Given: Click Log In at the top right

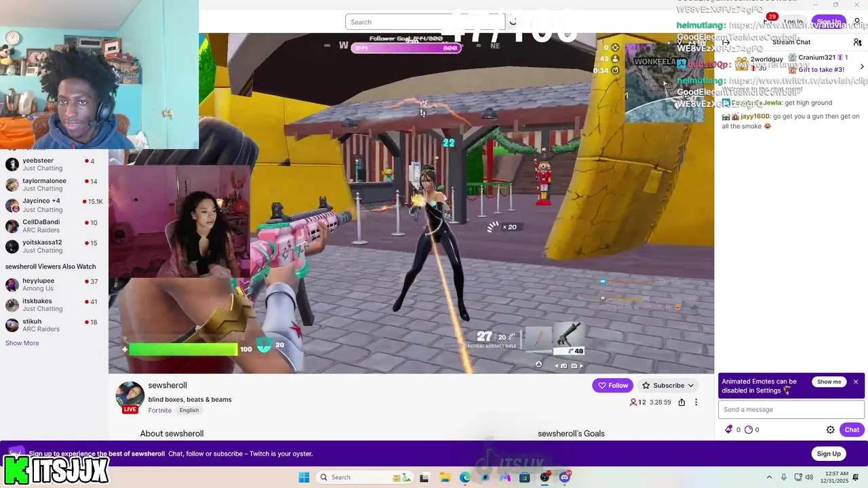Looking at the screenshot, I should [793, 22].
